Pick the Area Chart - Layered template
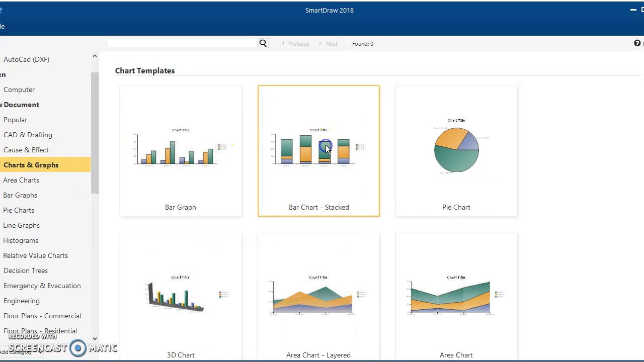The image size is (644, 362). (318, 298)
